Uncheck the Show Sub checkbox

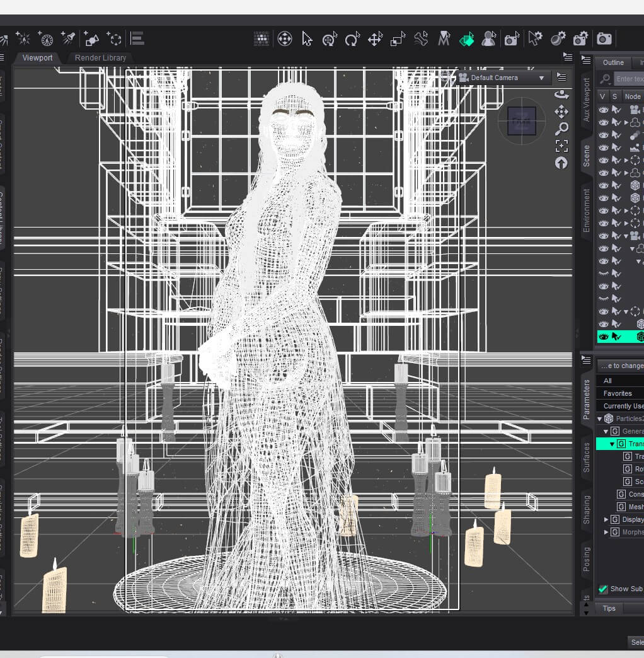[x=603, y=589]
